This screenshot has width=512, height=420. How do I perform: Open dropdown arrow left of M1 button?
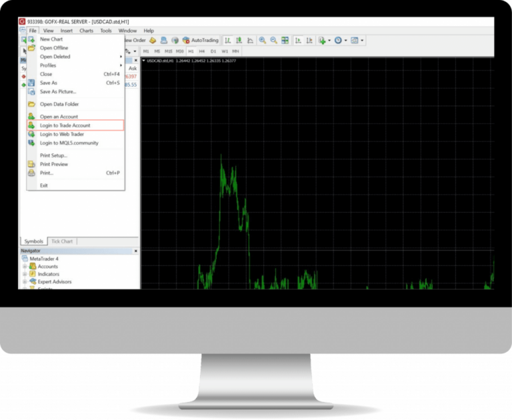coord(135,51)
